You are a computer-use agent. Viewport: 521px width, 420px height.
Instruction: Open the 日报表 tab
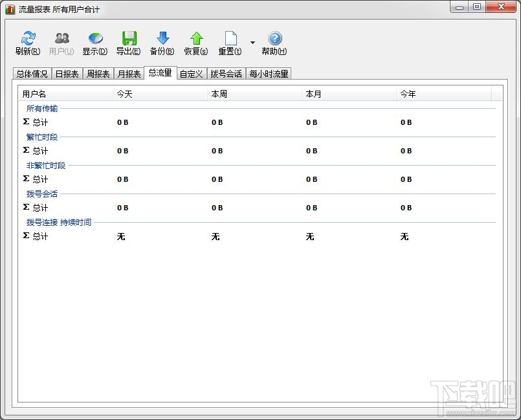pyautogui.click(x=67, y=73)
